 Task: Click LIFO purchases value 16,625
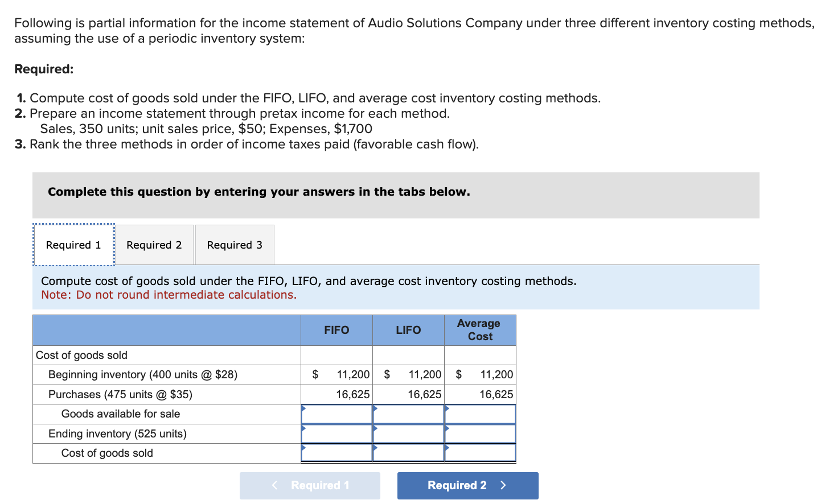pos(424,394)
